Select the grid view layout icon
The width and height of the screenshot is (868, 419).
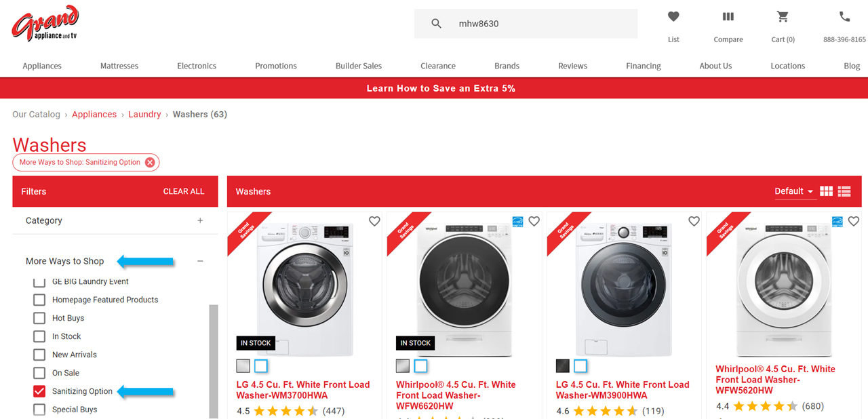(x=826, y=191)
